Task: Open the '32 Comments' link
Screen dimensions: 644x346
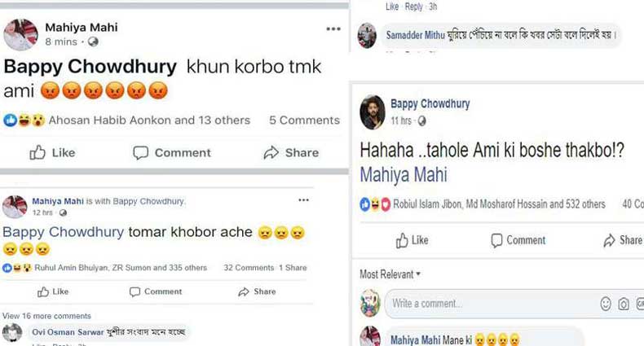Action: pos(249,268)
